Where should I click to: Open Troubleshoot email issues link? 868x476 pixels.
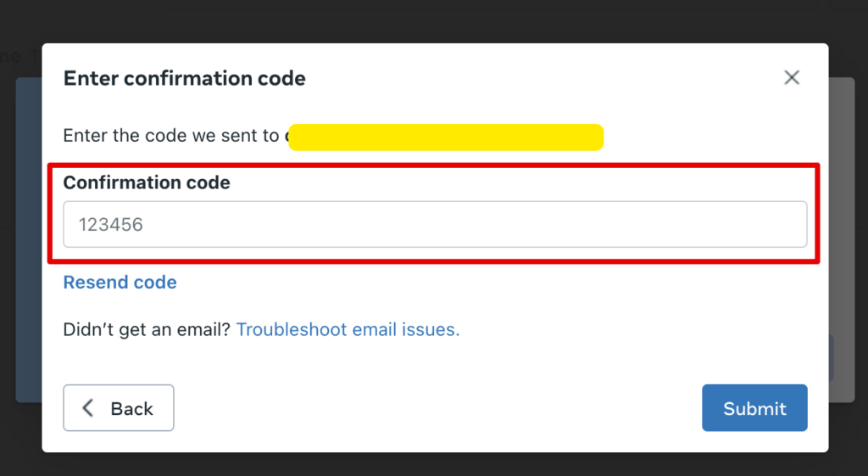348,329
